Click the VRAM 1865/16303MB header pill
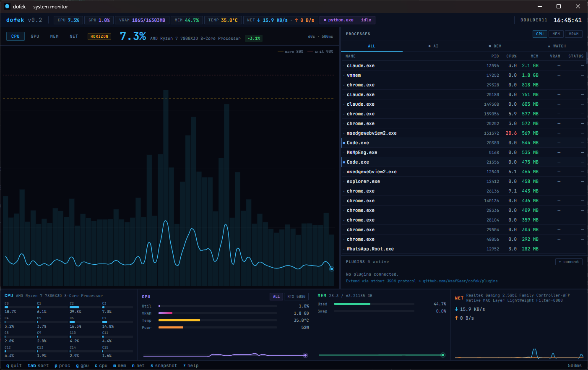588x370 pixels. click(142, 20)
